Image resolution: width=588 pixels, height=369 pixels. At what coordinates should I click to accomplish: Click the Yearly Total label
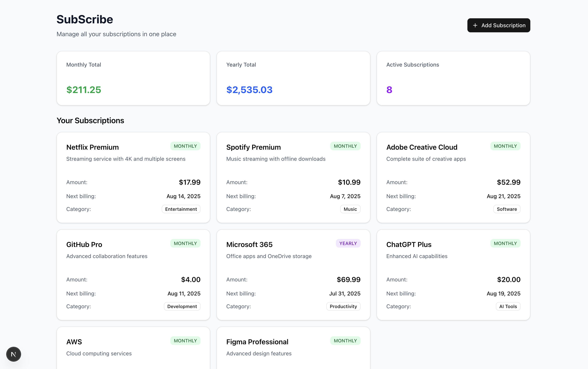(x=241, y=65)
